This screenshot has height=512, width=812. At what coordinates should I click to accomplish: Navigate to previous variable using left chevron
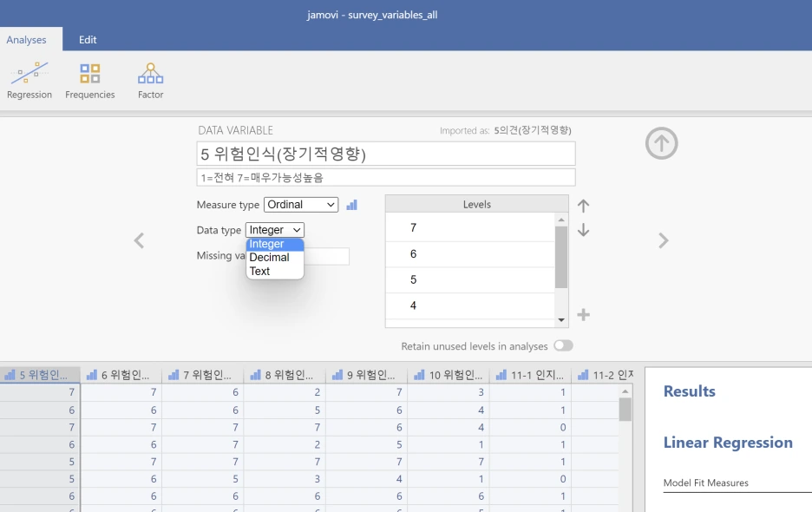(139, 240)
